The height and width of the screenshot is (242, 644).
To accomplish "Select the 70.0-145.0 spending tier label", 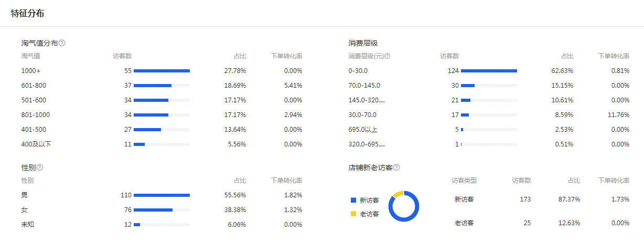I will tap(364, 85).
